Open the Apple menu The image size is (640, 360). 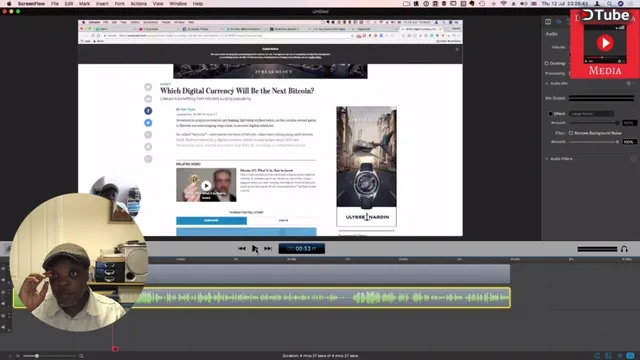tap(9, 4)
